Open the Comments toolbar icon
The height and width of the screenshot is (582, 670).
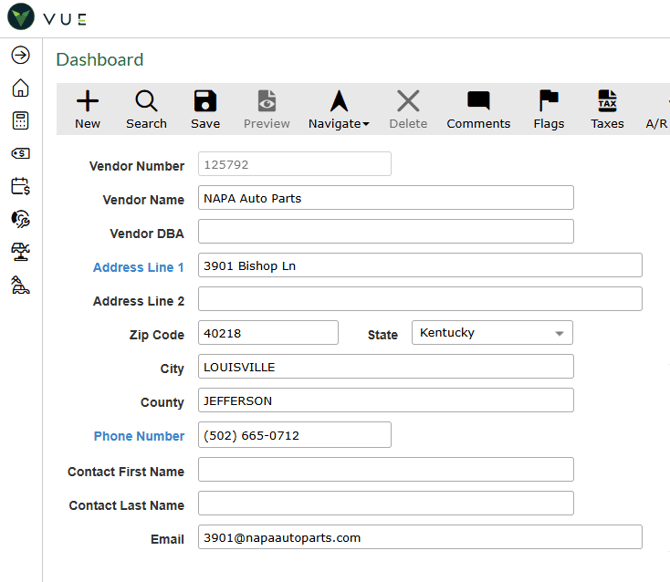tap(478, 109)
